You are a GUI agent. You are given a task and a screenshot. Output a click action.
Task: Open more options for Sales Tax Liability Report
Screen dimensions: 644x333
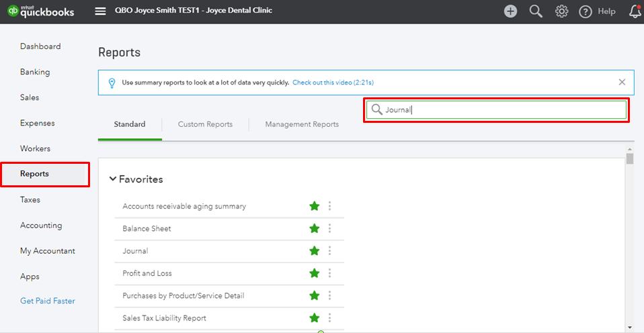(329, 318)
